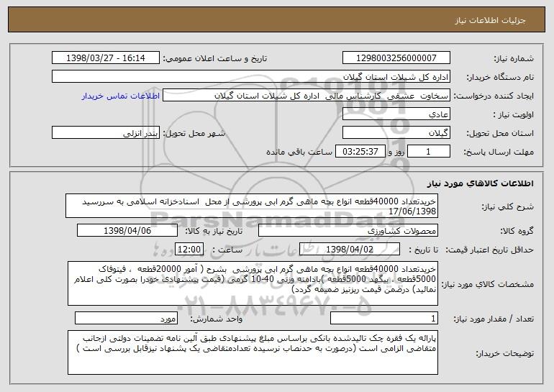
Task: Click the general need description text box
Action: tap(252, 206)
